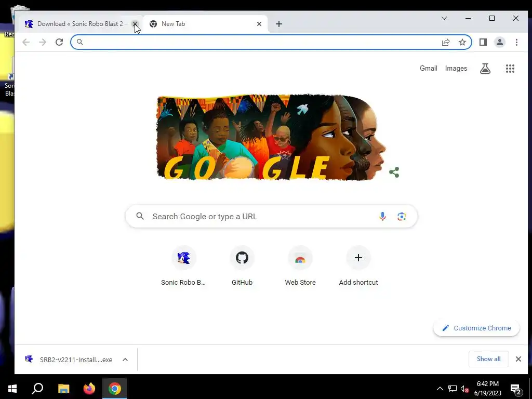532x399 pixels.
Task: Start voice search with microphone icon
Action: (x=382, y=216)
